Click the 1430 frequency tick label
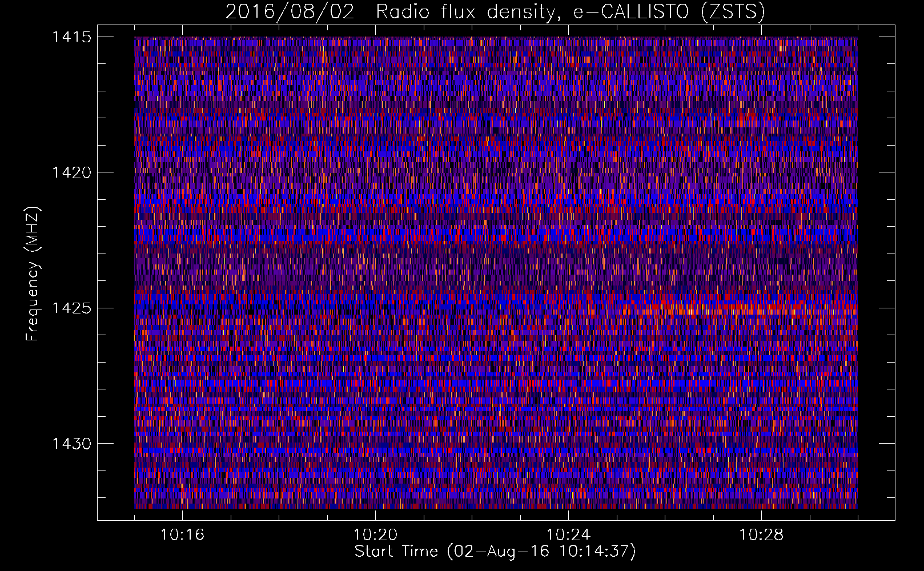924x571 pixels. pos(71,444)
